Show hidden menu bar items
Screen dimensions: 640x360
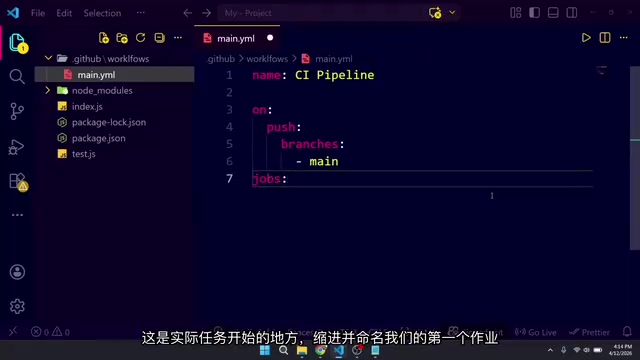(140, 13)
